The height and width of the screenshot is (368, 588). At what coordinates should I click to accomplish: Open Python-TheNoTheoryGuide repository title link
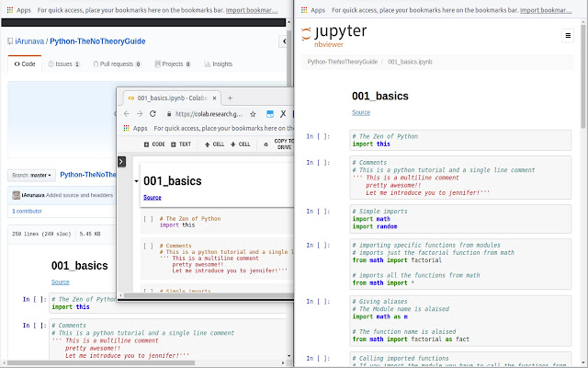(x=97, y=41)
